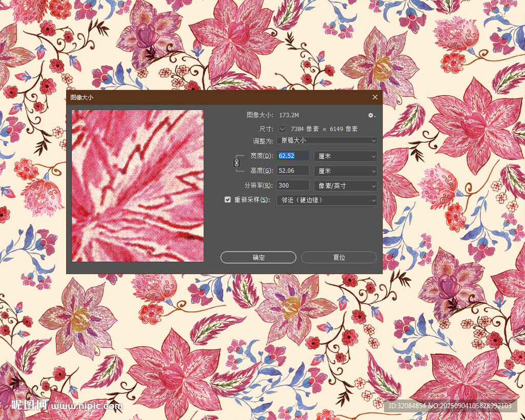Image resolution: width=525 pixels, height=420 pixels.
Task: Click the 高度(G) label
Action: click(x=262, y=171)
